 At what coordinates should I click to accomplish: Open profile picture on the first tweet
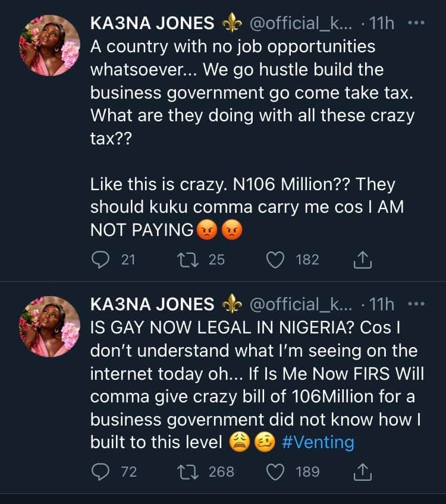[x=50, y=46]
